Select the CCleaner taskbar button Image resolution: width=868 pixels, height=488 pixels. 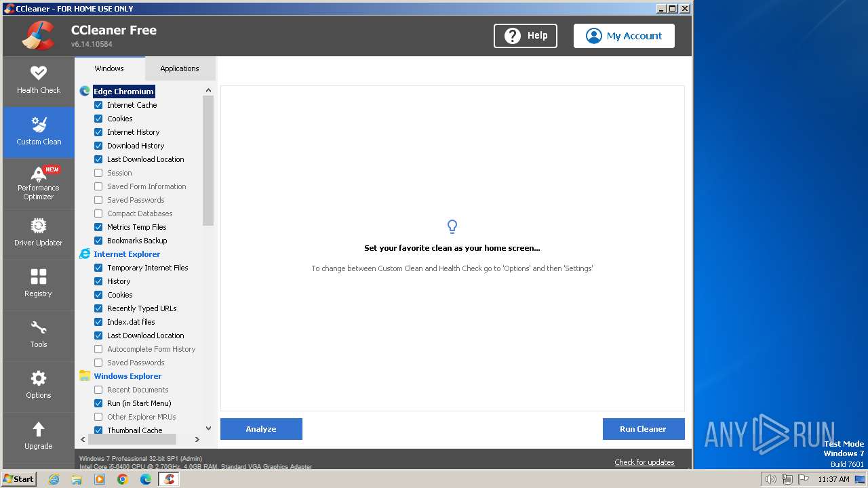169,479
